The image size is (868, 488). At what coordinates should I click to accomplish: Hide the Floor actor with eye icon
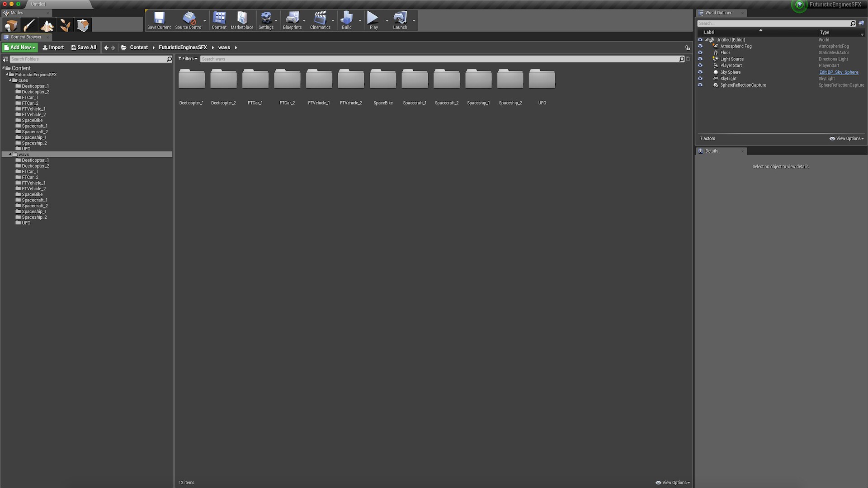pos(700,52)
